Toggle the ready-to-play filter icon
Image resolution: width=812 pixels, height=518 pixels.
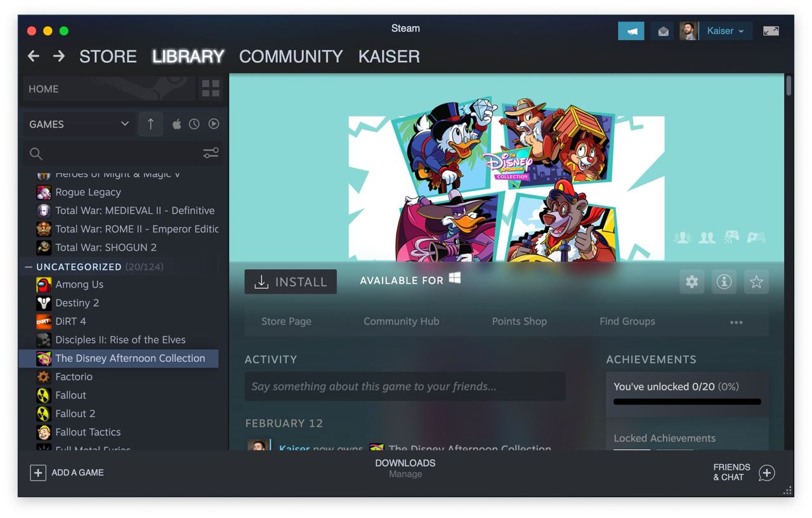tap(214, 124)
